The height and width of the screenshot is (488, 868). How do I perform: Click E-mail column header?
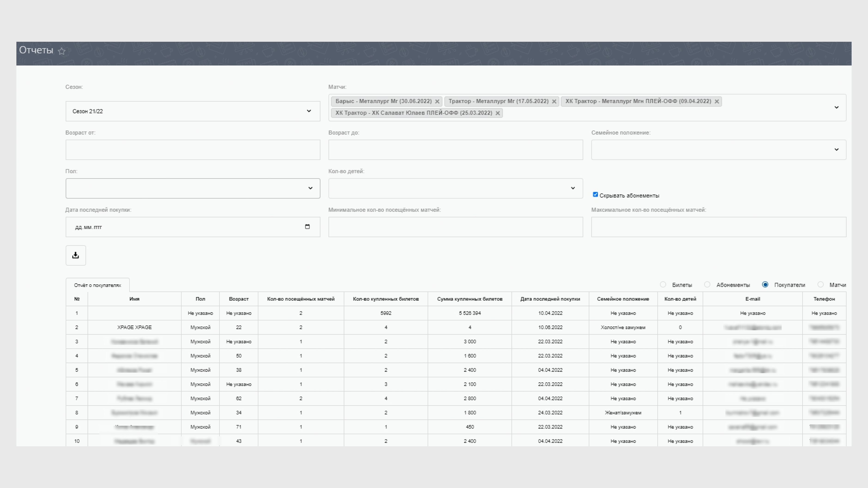(752, 299)
